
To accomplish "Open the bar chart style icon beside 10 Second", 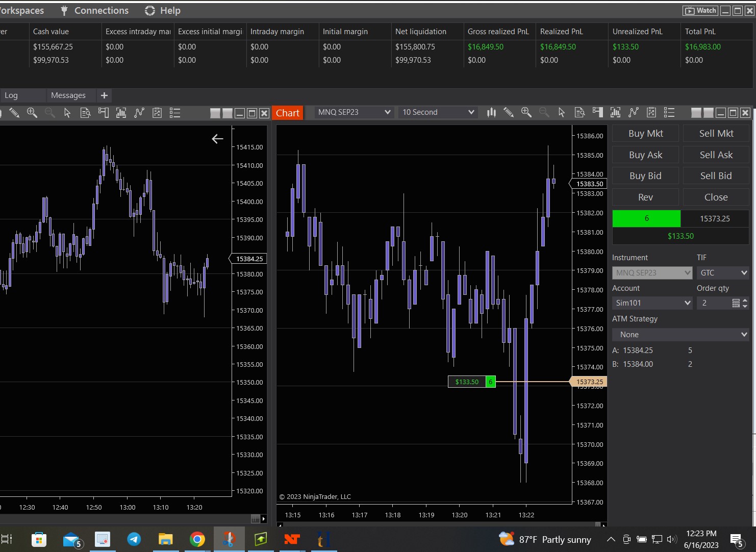I will coord(491,112).
